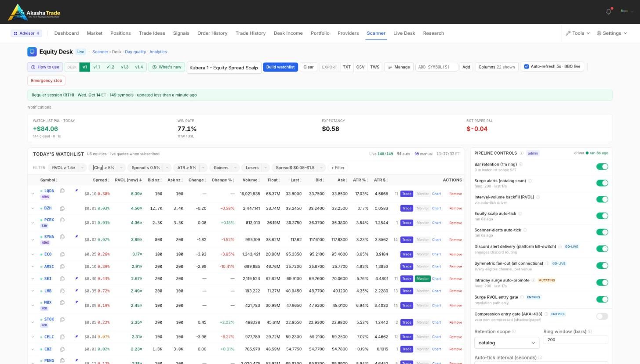The image size is (640, 364).
Task: Uncheck Auto-refresh 5s checkbox
Action: tap(526, 67)
